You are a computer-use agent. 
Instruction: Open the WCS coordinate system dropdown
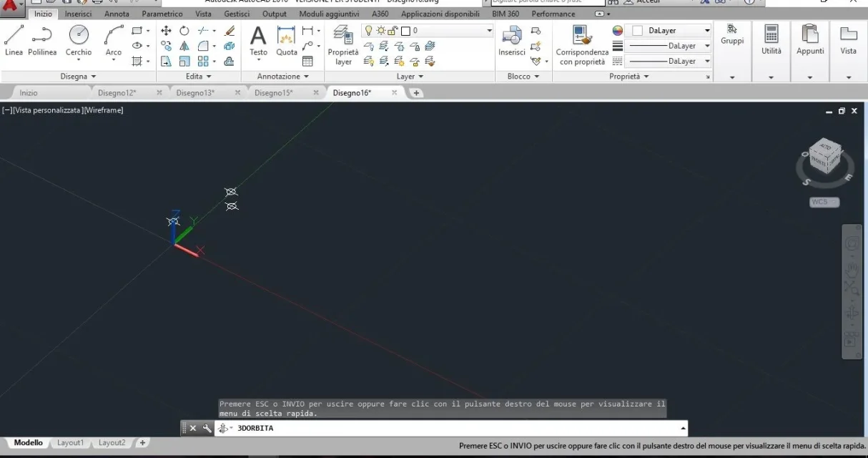(x=824, y=202)
